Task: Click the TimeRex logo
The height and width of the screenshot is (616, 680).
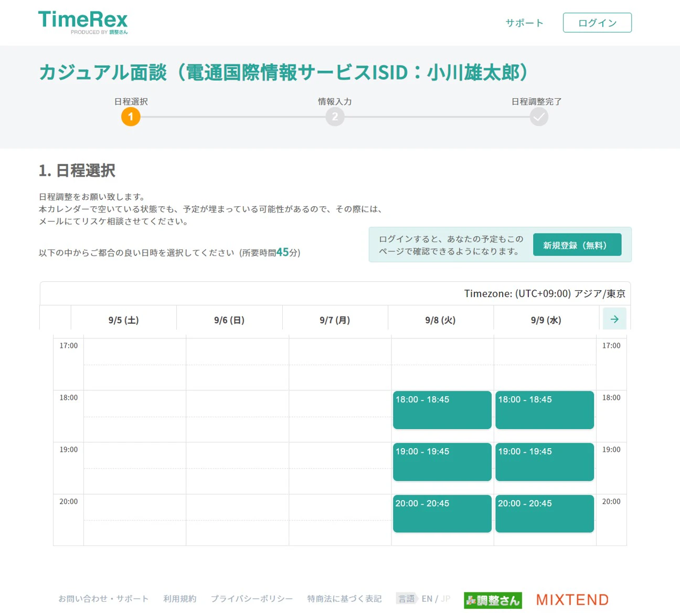Action: (x=83, y=23)
